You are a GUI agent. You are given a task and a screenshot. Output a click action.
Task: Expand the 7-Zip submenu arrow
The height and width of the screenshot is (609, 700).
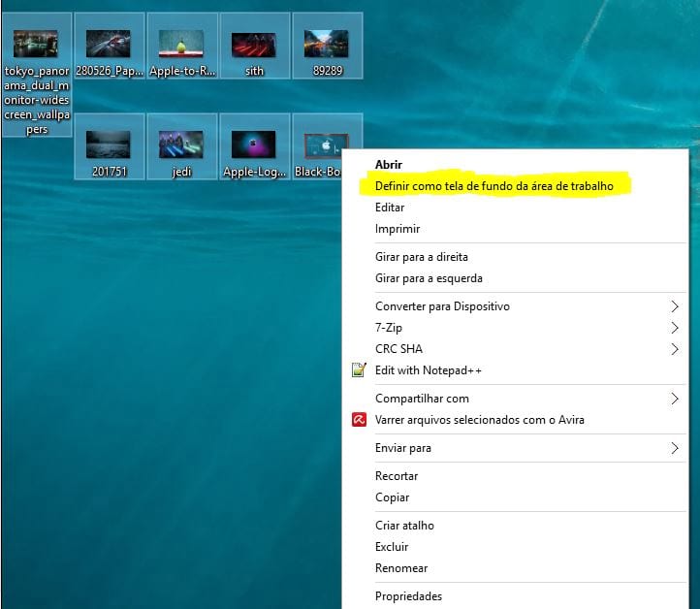[x=675, y=328]
